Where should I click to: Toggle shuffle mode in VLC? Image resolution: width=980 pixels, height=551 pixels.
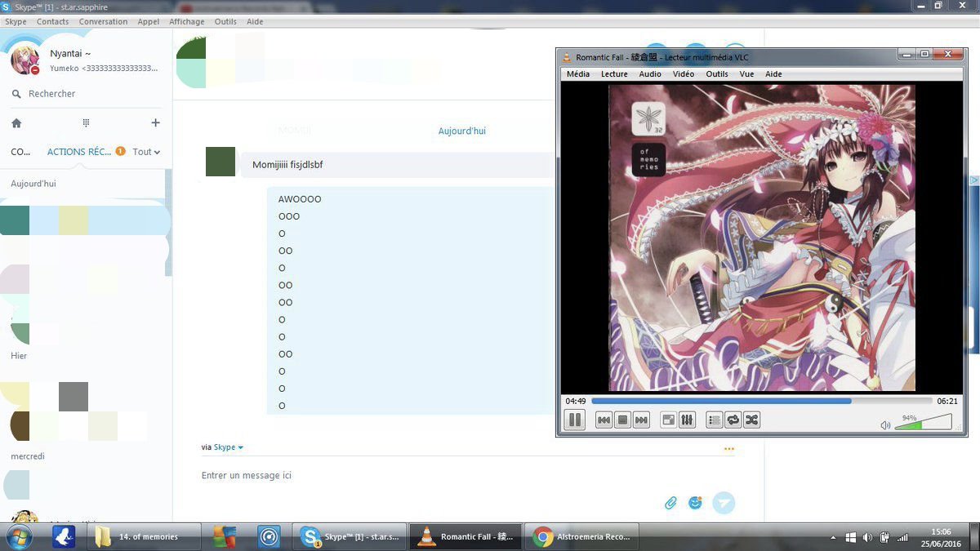[x=751, y=420]
